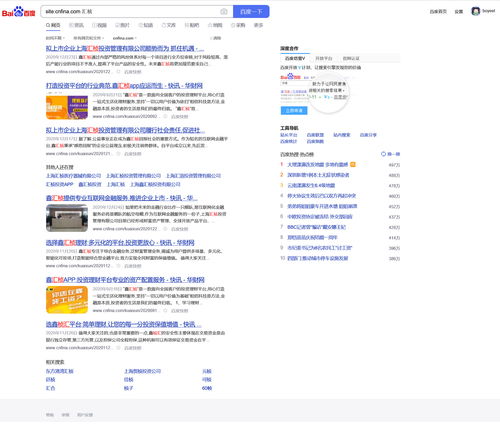The width and height of the screenshot is (500, 439).
Task: Open result 拟上市企业上海汇桢…顺势而为 抓住机遇
Action: coord(125,48)
